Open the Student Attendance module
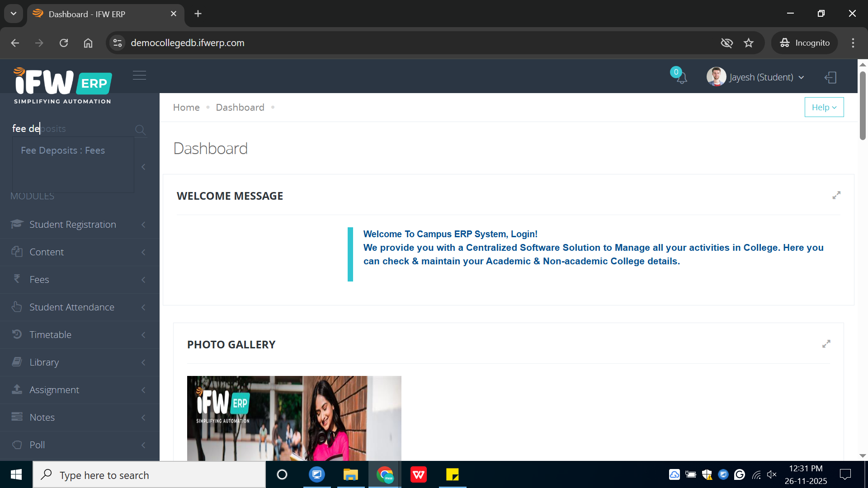The width and height of the screenshot is (868, 488). (x=80, y=307)
